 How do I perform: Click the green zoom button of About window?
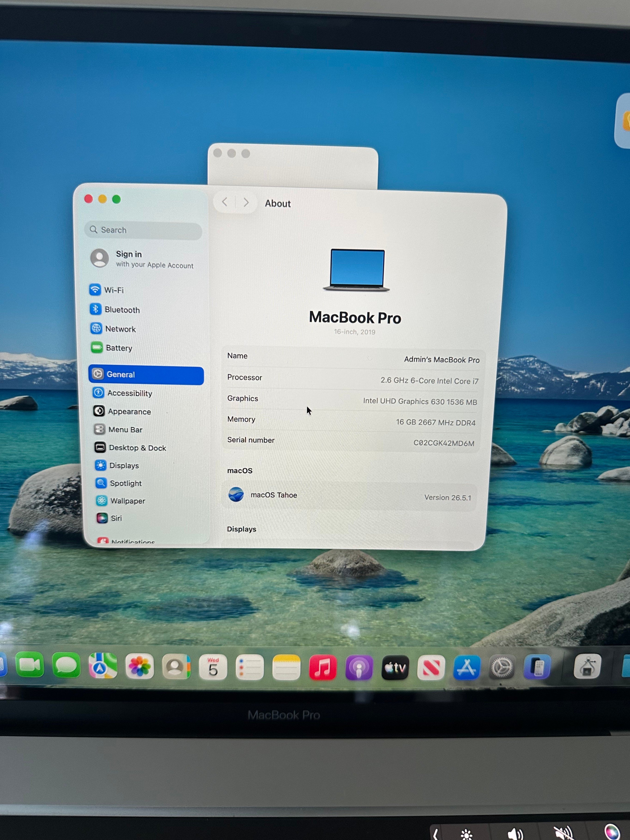point(117,199)
